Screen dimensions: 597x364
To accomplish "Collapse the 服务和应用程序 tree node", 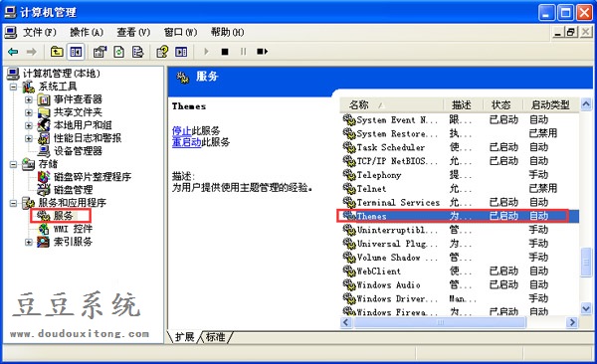I will point(13,203).
